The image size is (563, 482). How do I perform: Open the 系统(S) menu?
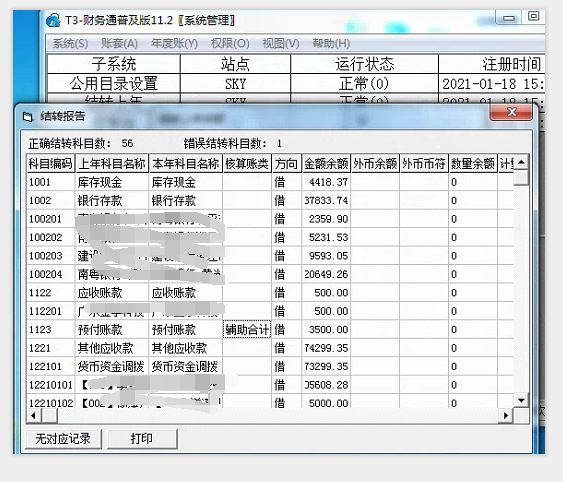pos(70,44)
